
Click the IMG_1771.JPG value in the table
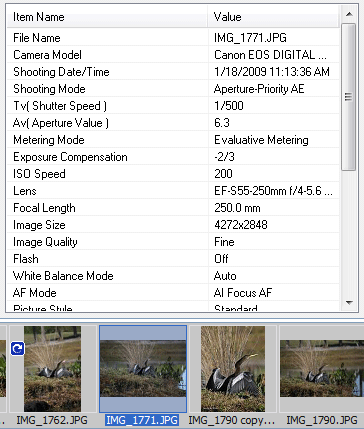pyautogui.click(x=250, y=38)
